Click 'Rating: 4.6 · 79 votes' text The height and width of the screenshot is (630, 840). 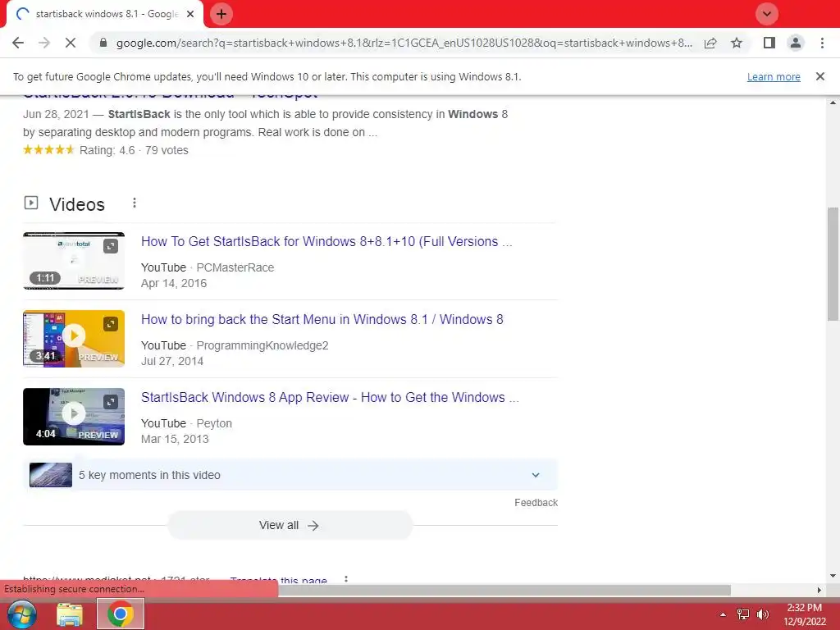[134, 151]
